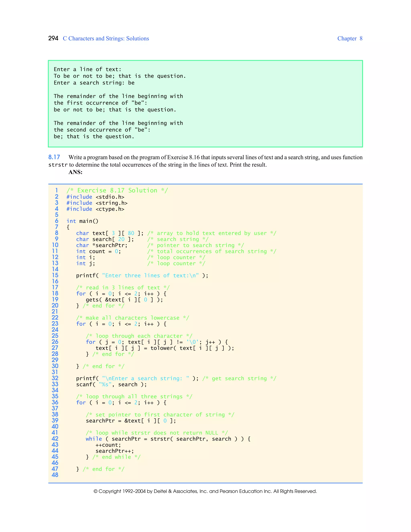The width and height of the screenshot is (411, 532).
Task: Click '#include <ctype.h>' code line
Action: (x=96, y=209)
